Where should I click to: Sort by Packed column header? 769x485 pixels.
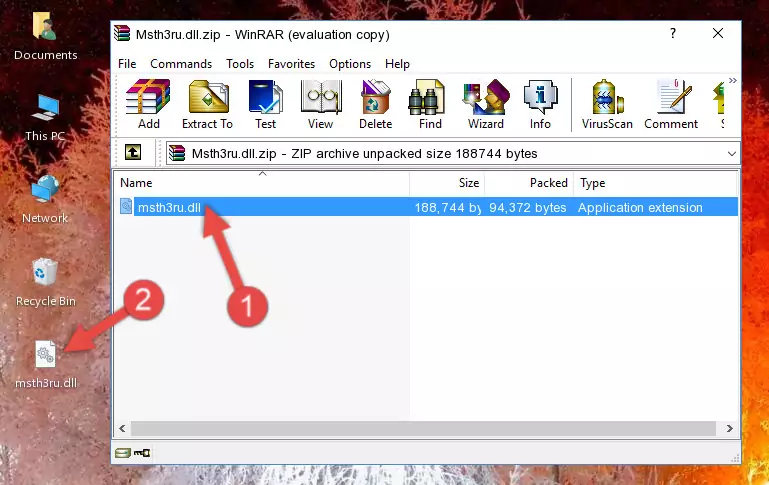529,183
